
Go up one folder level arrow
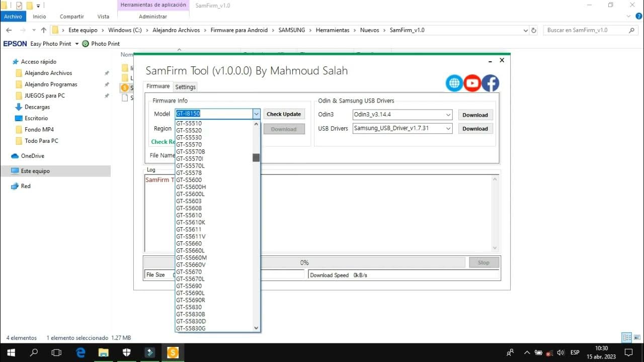pyautogui.click(x=43, y=30)
